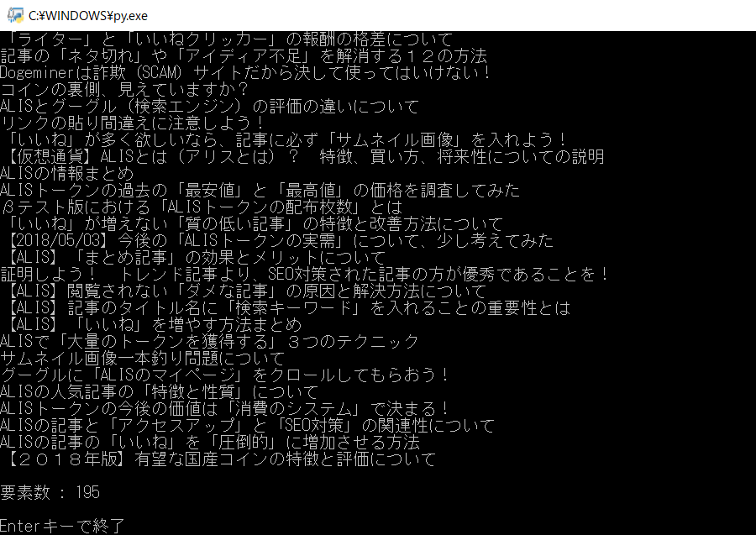The image size is (756, 535).
Task: Click the line 【仮想通貨】ALISとは（アリスとは）？
Action: click(x=306, y=157)
